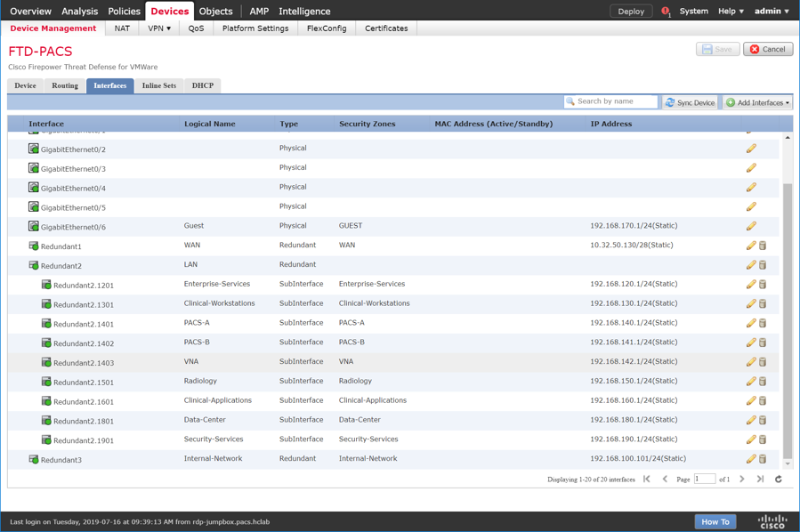Expand the admin user menu
The height and width of the screenshot is (532, 800).
[771, 12]
